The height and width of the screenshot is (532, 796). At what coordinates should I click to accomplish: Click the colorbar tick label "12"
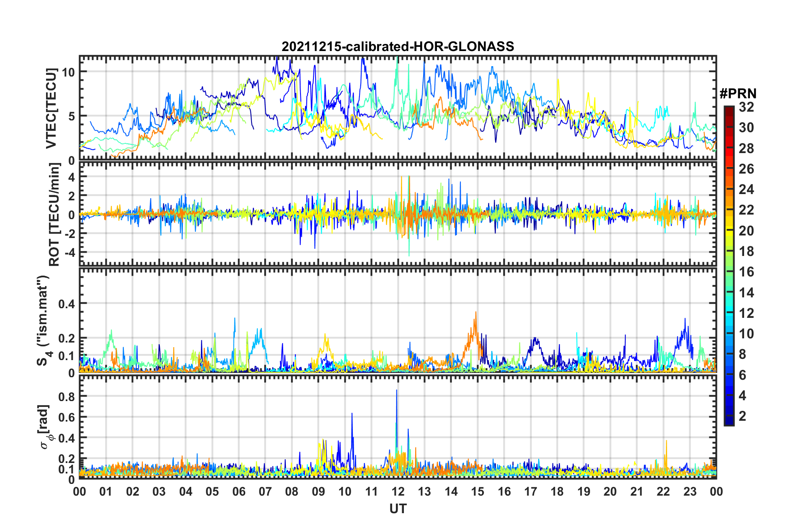coord(746,313)
